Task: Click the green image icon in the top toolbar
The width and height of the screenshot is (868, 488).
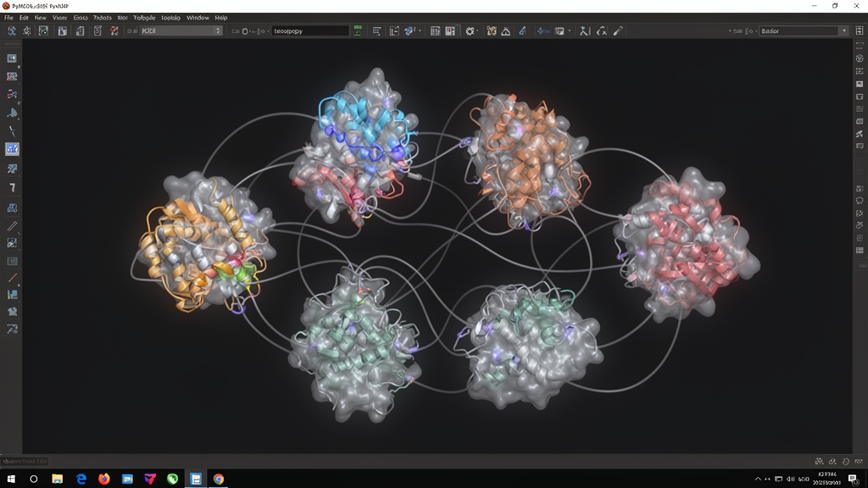Action: pyautogui.click(x=43, y=31)
